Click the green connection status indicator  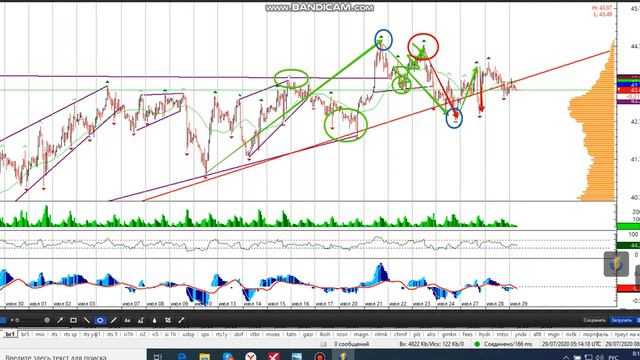point(477,344)
